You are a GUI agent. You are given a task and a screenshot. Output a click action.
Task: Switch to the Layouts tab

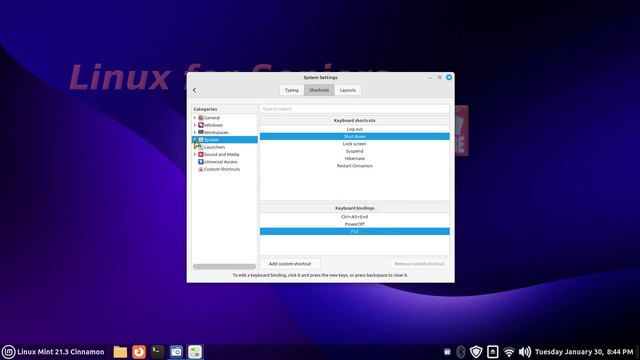348,90
